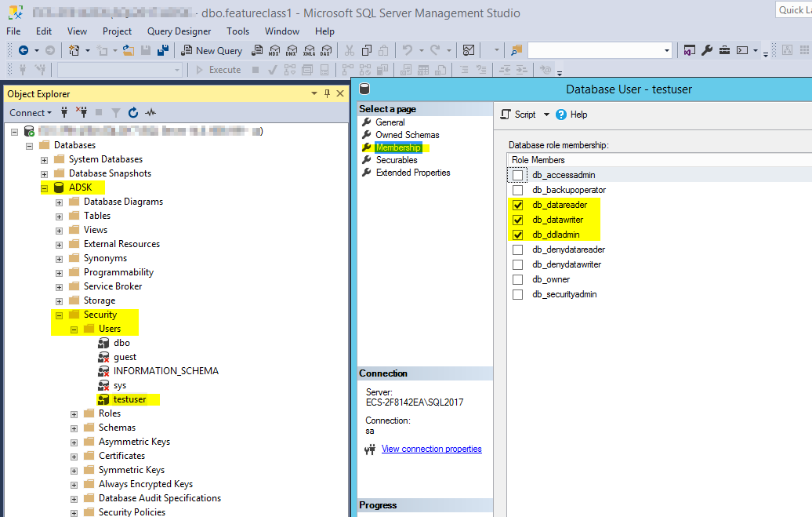Open the Window menu
Screen dimensions: 812x517
click(281, 31)
